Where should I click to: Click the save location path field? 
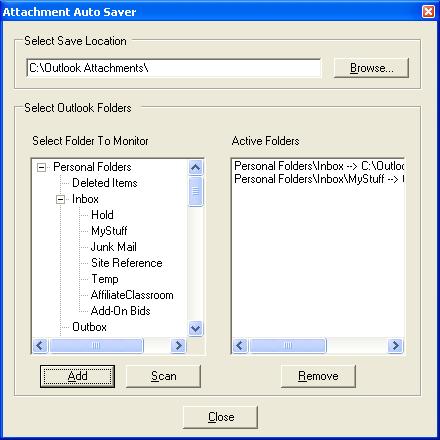click(x=174, y=68)
